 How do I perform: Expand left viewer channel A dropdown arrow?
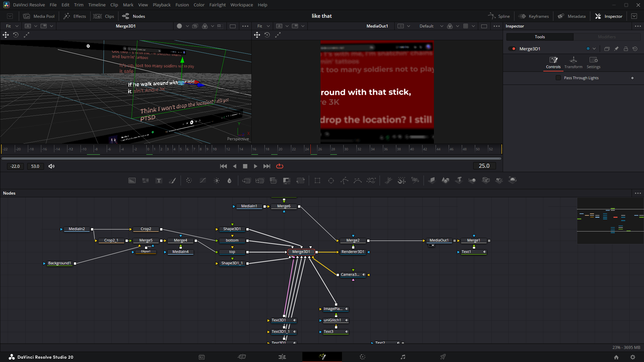36,26
